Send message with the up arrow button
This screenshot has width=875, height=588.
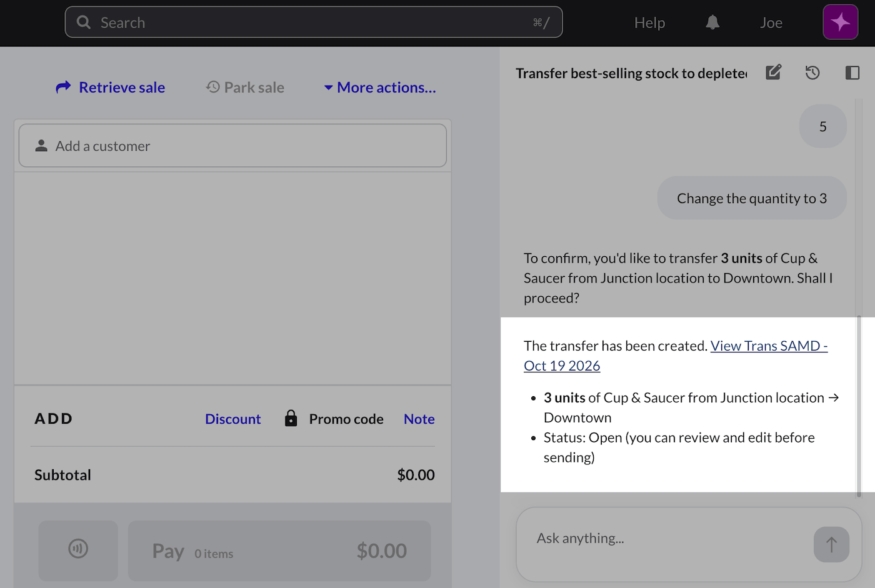831,544
